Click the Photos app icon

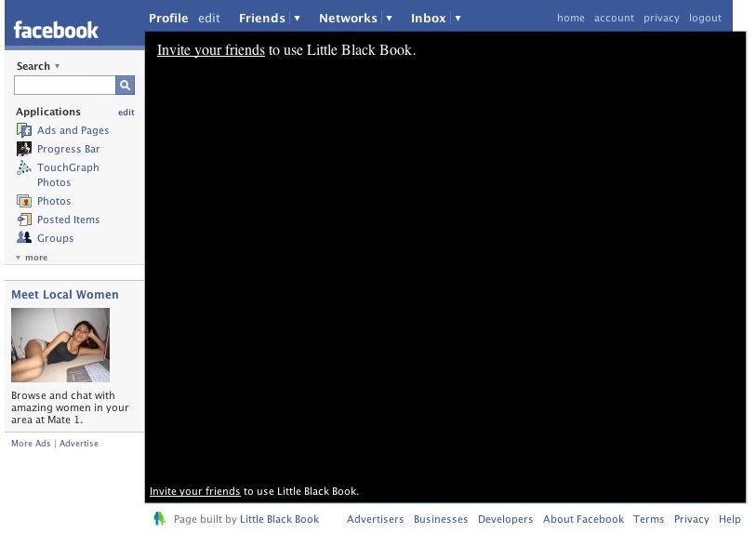pos(24,201)
